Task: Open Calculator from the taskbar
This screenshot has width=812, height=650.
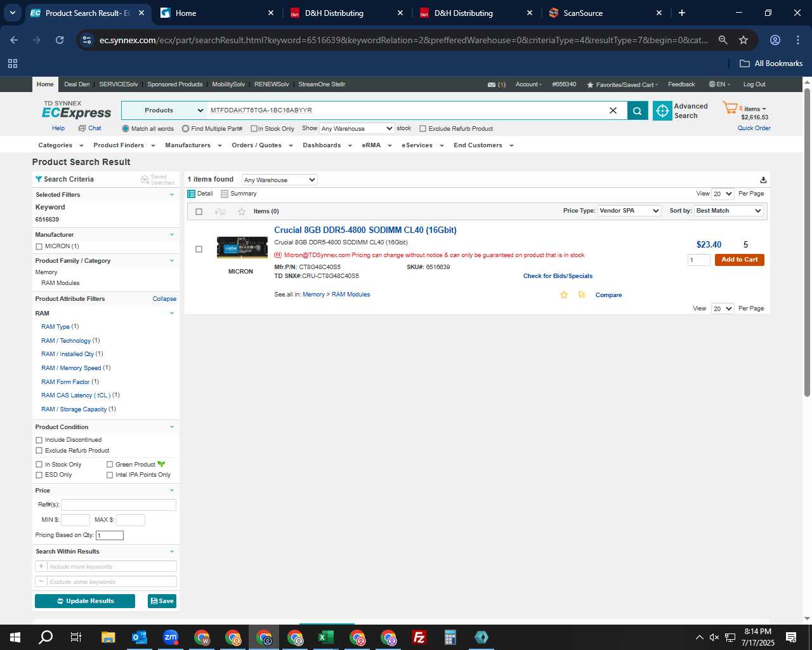Action: pos(450,637)
